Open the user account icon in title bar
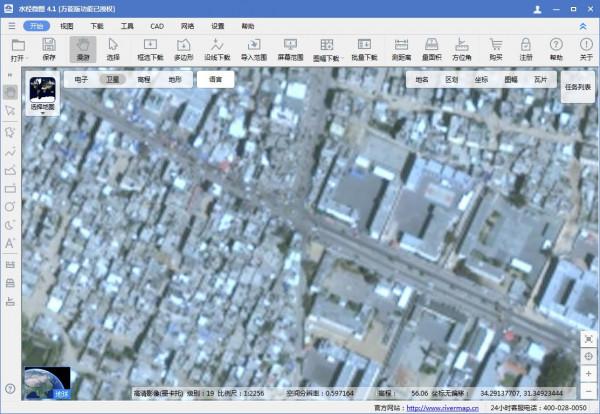This screenshot has width=600, height=414. [537, 9]
